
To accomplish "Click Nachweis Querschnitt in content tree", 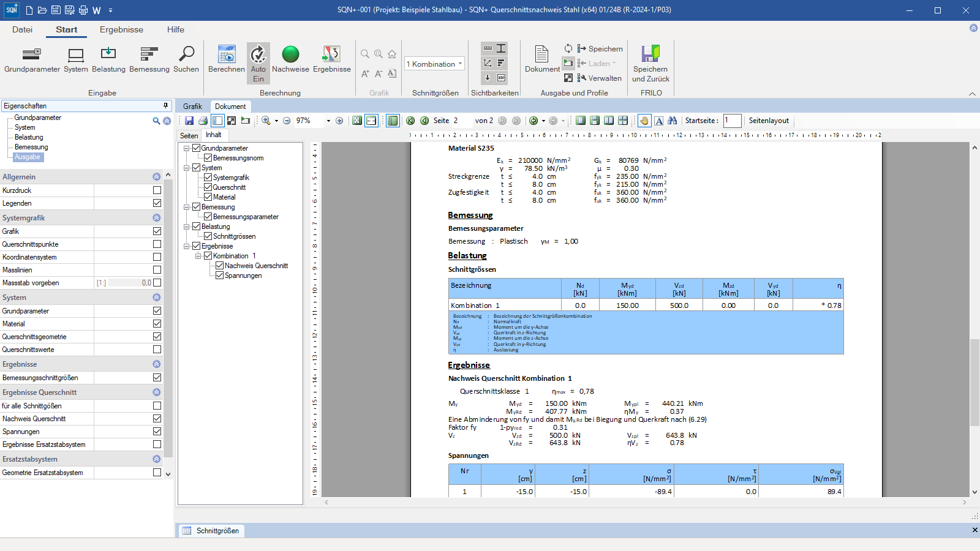I will tap(256, 266).
